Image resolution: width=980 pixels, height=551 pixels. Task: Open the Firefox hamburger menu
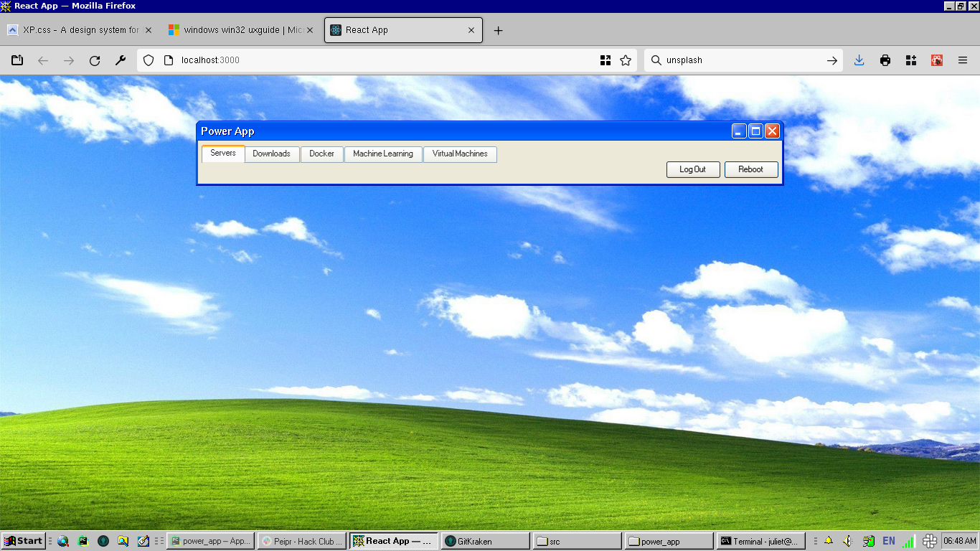coord(963,60)
